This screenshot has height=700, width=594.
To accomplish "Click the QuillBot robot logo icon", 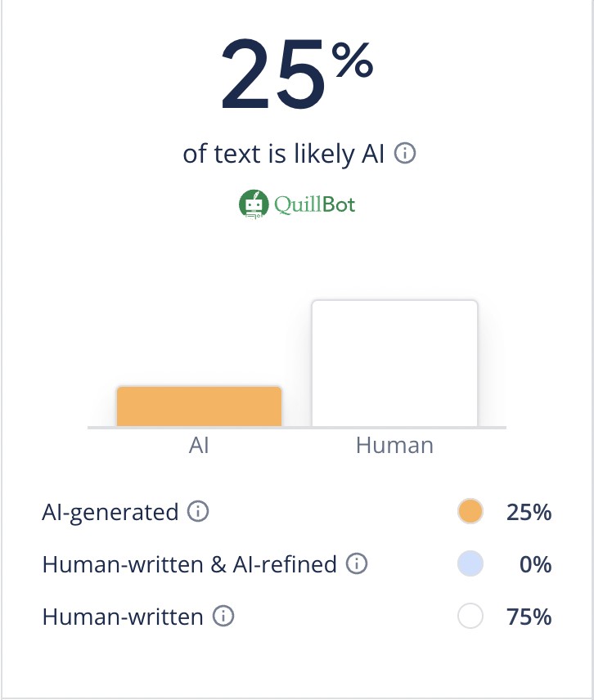I will [254, 204].
